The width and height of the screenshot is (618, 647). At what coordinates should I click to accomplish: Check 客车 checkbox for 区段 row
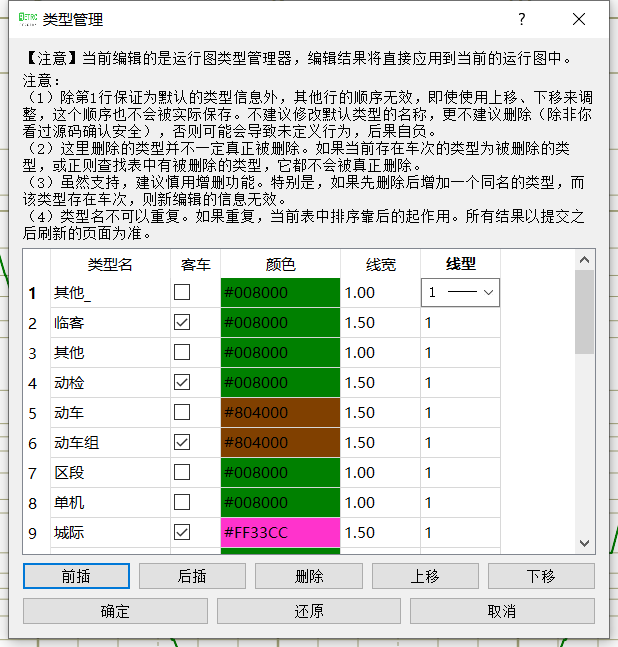[x=182, y=472]
